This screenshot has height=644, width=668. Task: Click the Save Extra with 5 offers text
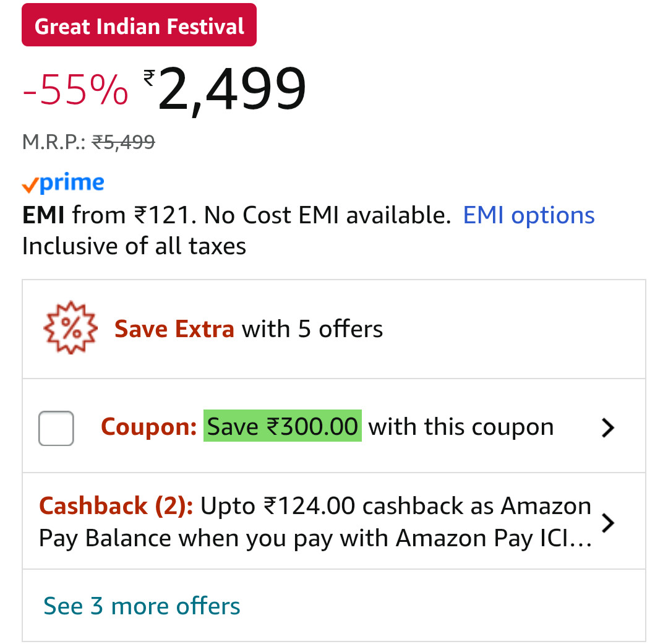click(x=249, y=328)
